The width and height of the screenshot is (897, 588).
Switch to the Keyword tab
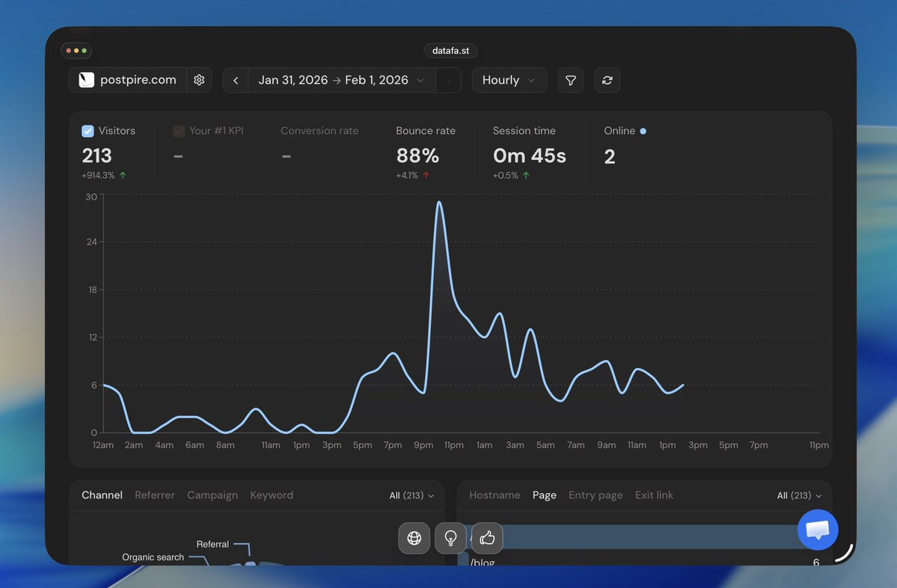272,494
